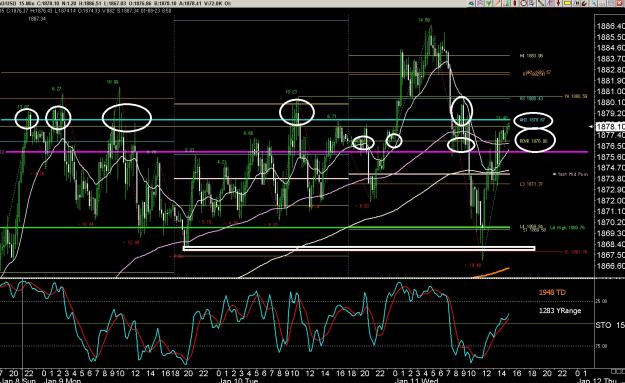This screenshot has width=625, height=383.
Task: Select the yellow rectangle tool icon
Action: pyautogui.click(x=567, y=3)
